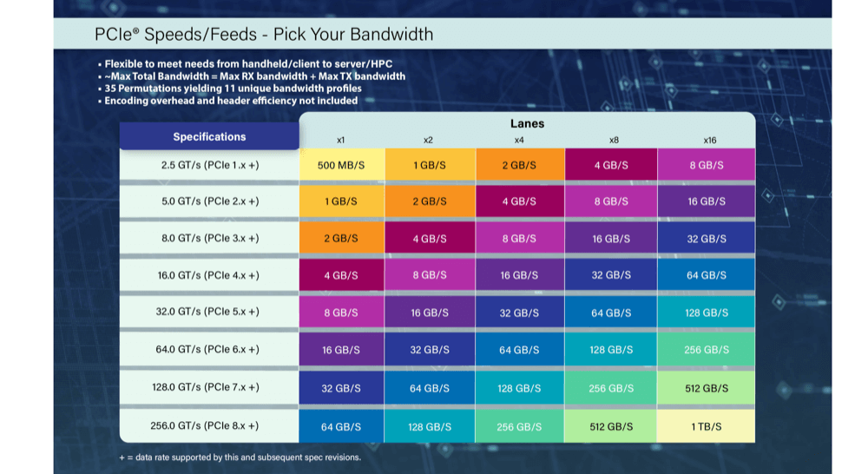Click the 2.5 GT/s (PCIe 1.x +) row label
This screenshot has width=868, height=474.
coord(209,165)
